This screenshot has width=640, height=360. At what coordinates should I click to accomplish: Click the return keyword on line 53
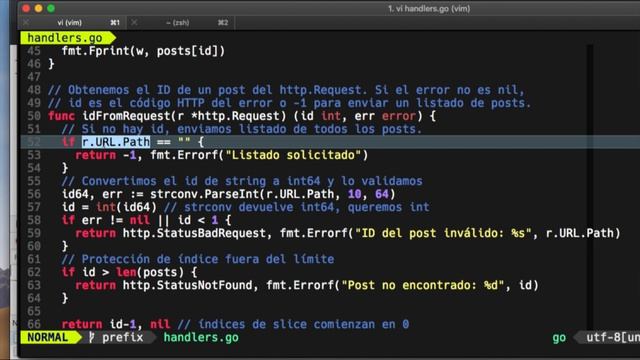click(96, 155)
